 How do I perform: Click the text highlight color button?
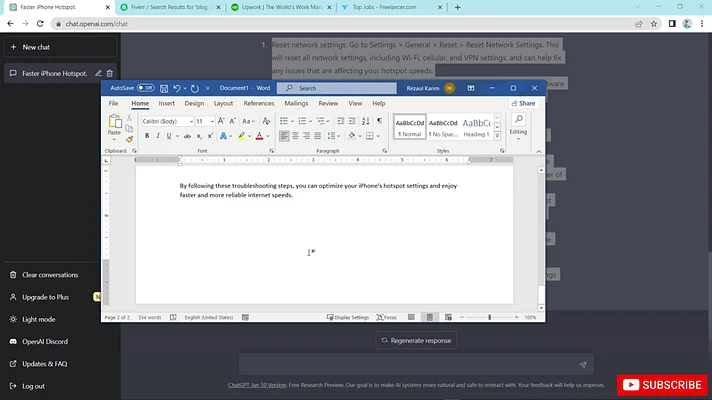[x=240, y=136]
